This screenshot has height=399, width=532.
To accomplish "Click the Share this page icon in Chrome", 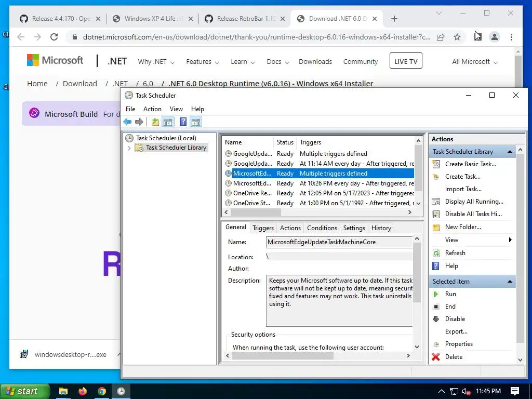I will [441, 37].
